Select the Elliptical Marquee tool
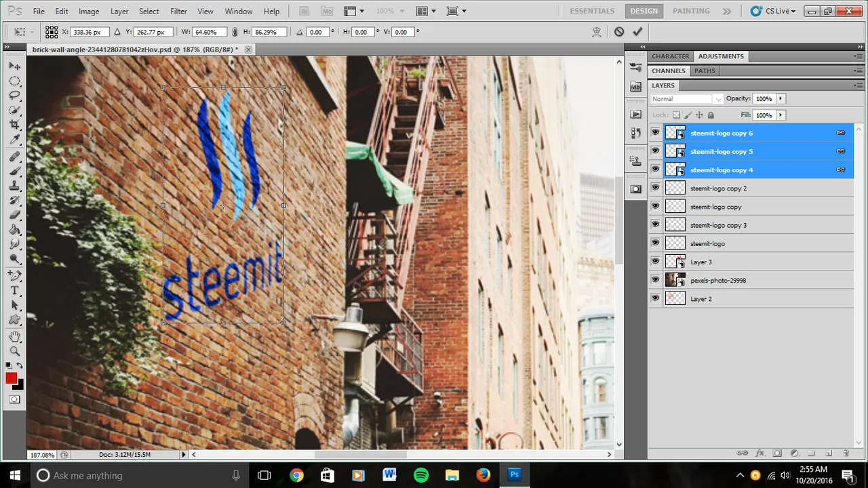The height and width of the screenshot is (488, 868). [14, 81]
